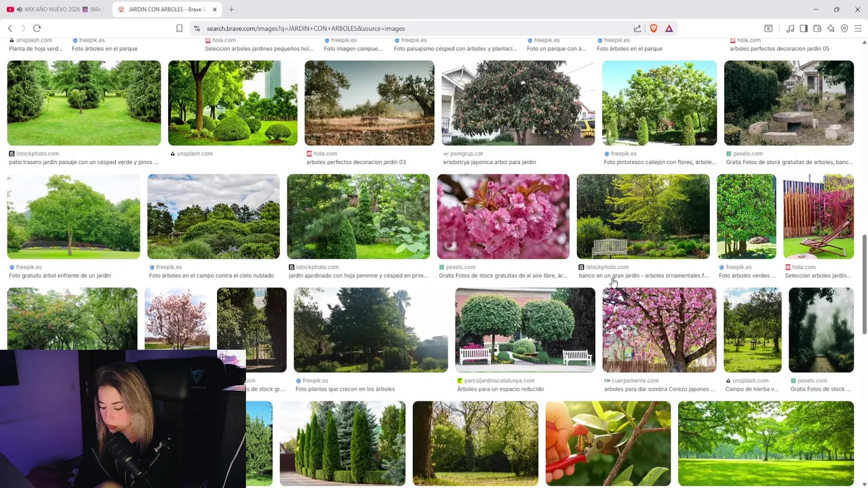Share this page via the share icon
This screenshot has height=488, width=868.
pyautogui.click(x=637, y=28)
